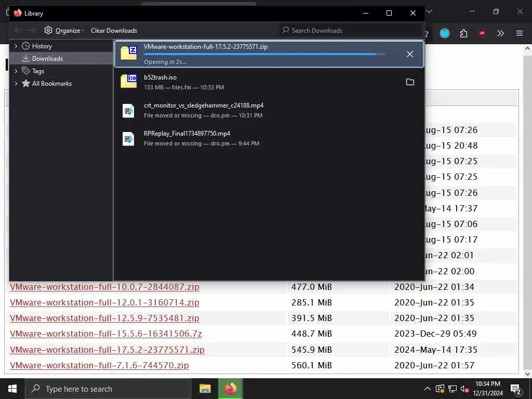The height and width of the screenshot is (399, 532).
Task: Click the VMware zip file icon in Downloads
Action: (x=129, y=54)
